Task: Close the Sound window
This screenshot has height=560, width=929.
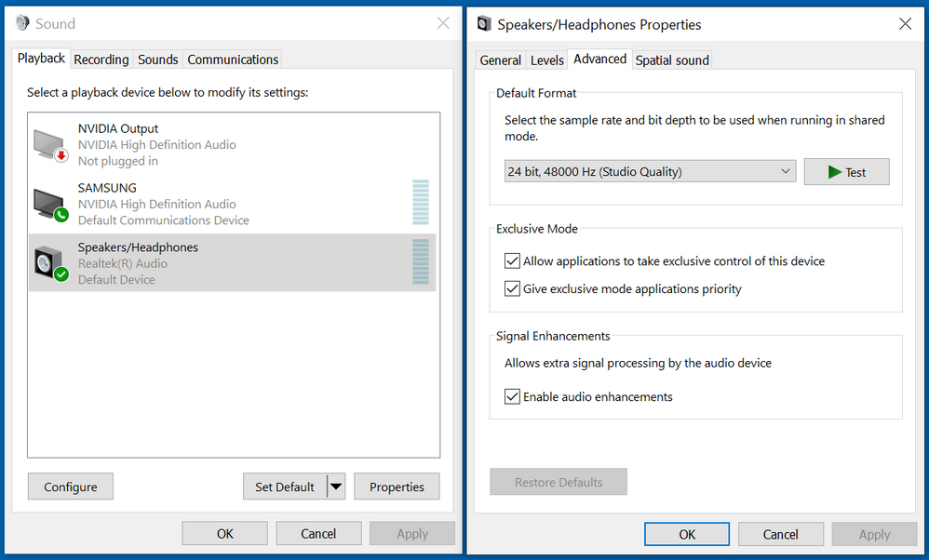Action: pyautogui.click(x=443, y=23)
